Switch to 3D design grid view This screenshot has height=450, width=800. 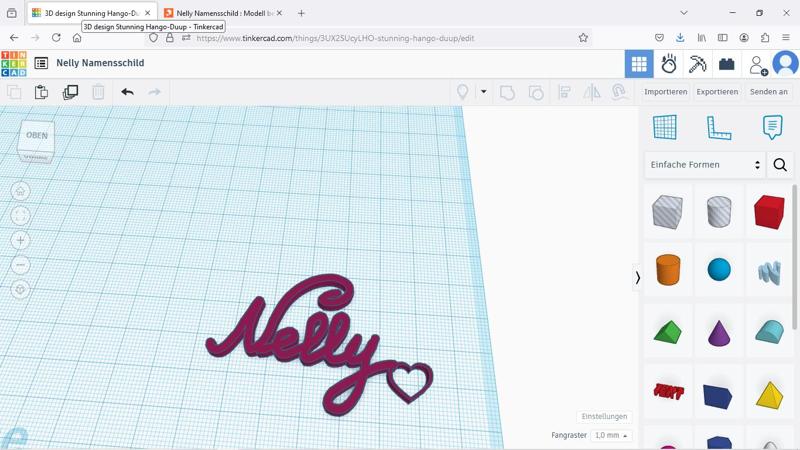tap(639, 64)
